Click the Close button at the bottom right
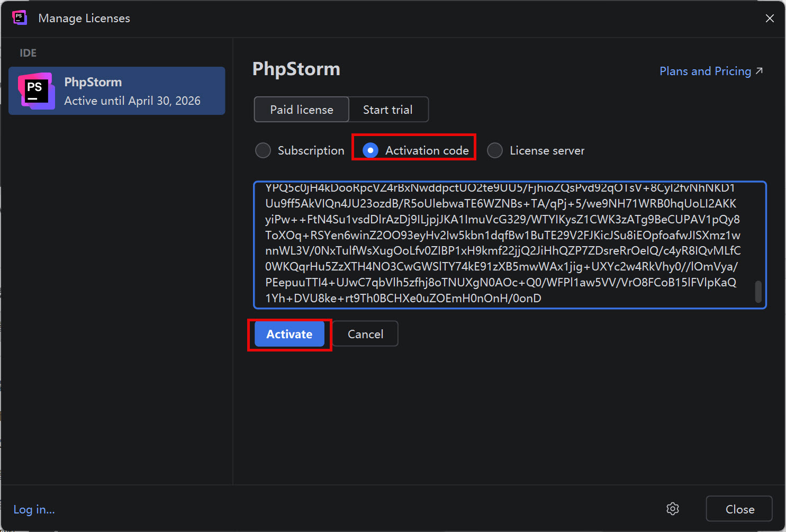Image resolution: width=786 pixels, height=532 pixels. 739,509
